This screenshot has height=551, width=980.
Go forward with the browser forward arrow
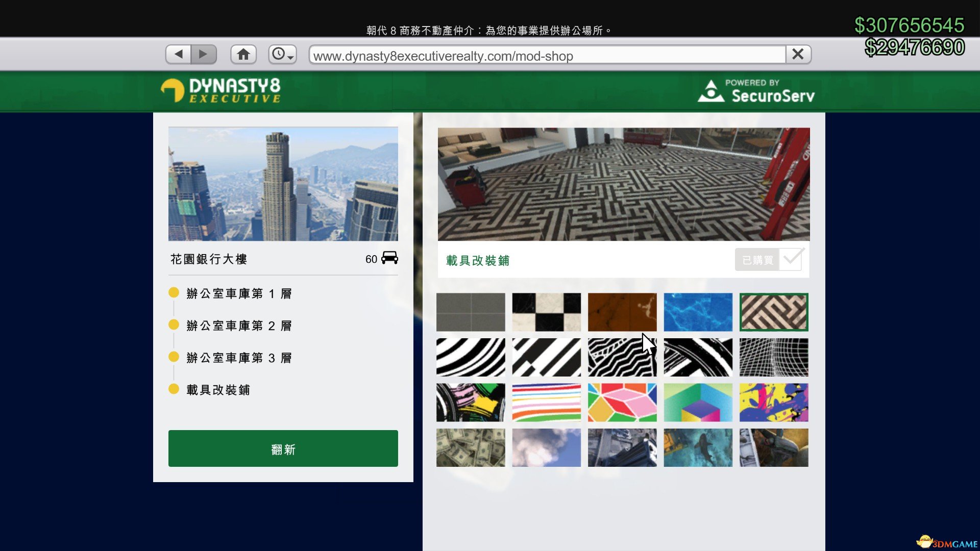204,54
